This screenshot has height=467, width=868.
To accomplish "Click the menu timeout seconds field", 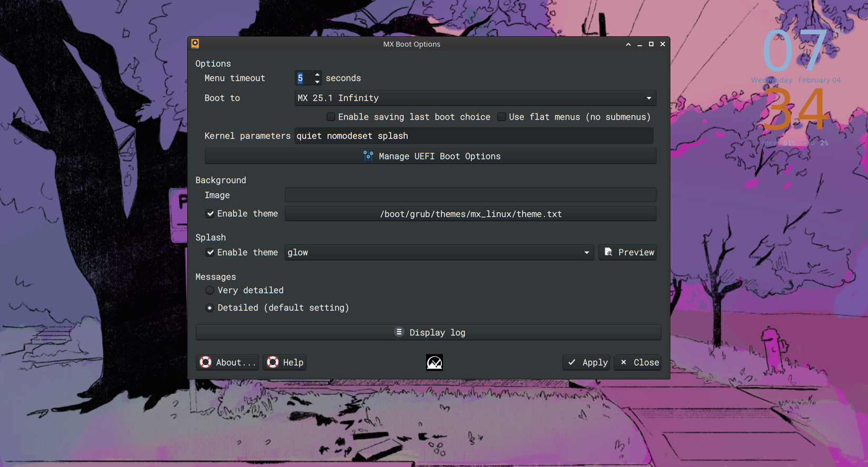I will coord(304,78).
